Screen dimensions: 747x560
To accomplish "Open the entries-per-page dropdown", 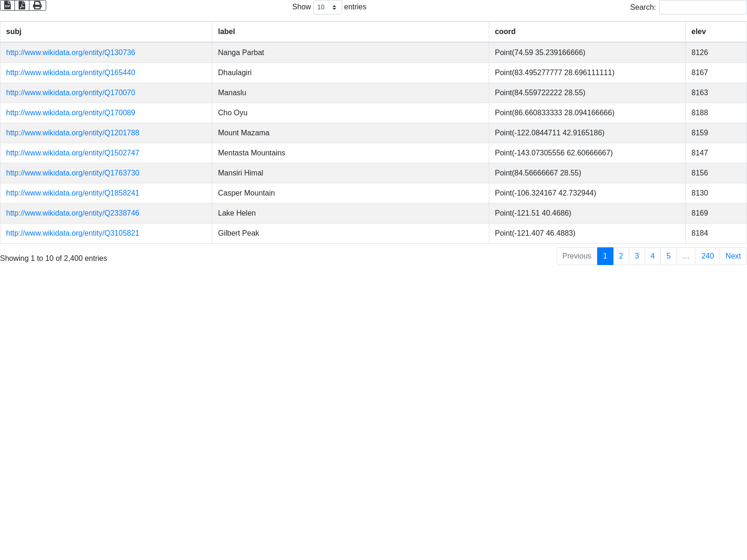I will pyautogui.click(x=327, y=7).
